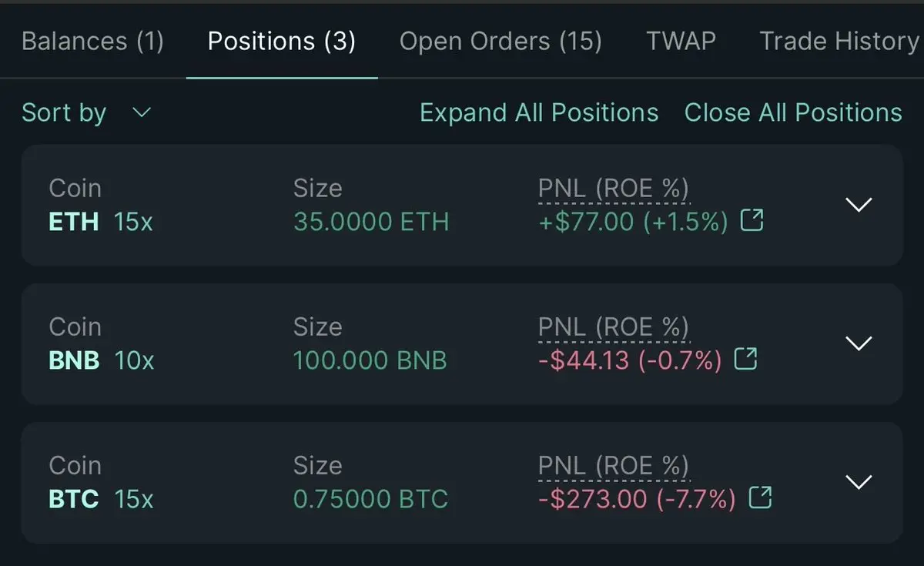Expand the ETH position card chevron

tap(859, 204)
